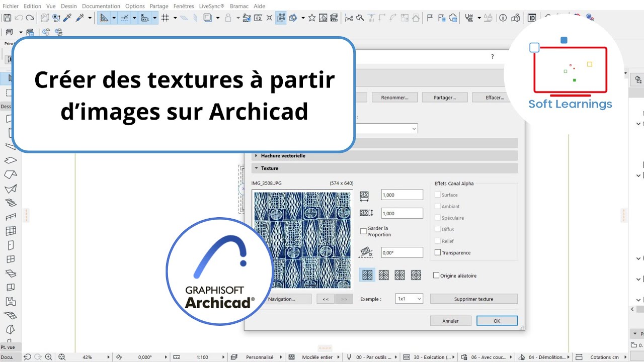
Task: Click the texture rotation angle field
Action: click(402, 252)
